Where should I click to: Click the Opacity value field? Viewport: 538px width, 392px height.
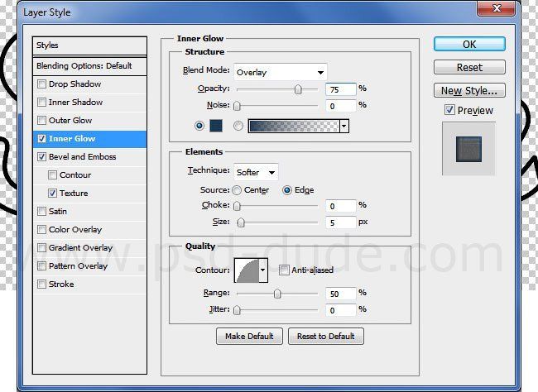(341, 89)
